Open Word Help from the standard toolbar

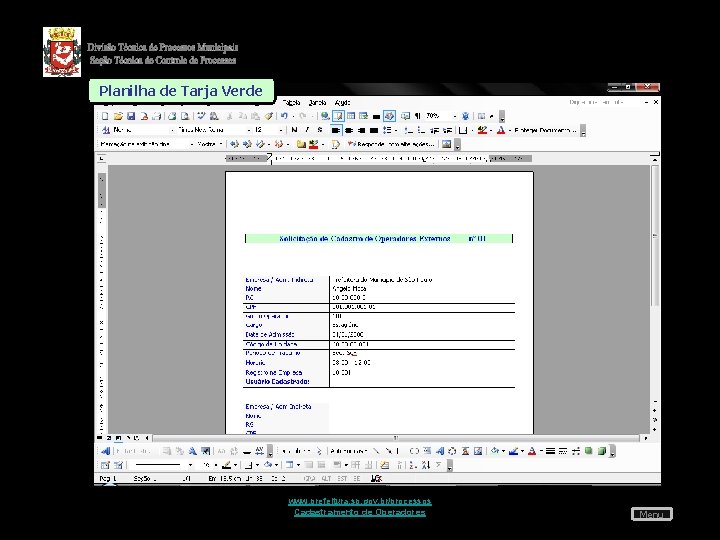[466, 116]
